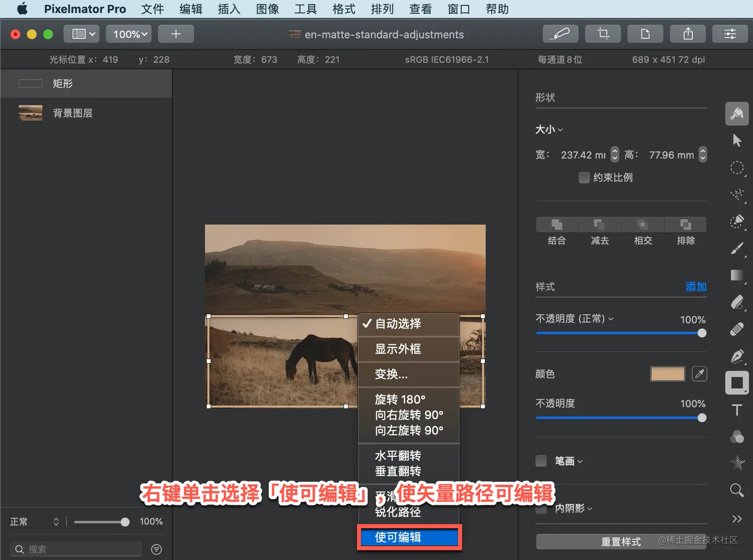Click the ML Enhance toolbar button

[560, 34]
